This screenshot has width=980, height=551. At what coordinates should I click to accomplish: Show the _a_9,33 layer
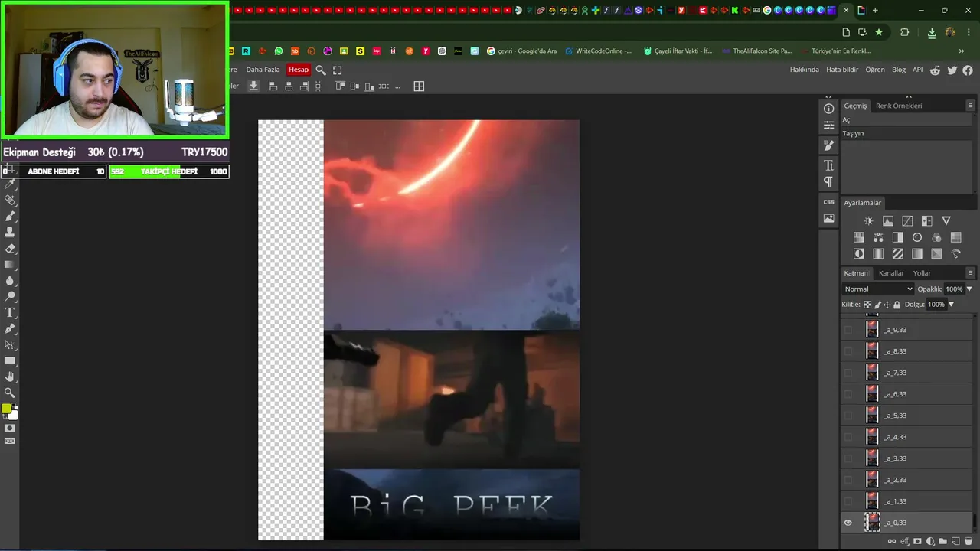[848, 330]
